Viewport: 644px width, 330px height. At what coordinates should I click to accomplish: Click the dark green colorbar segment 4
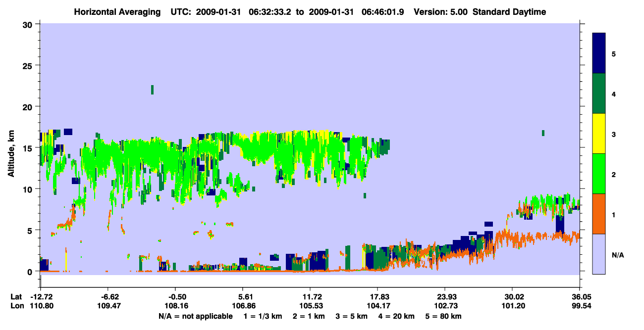tap(599, 94)
